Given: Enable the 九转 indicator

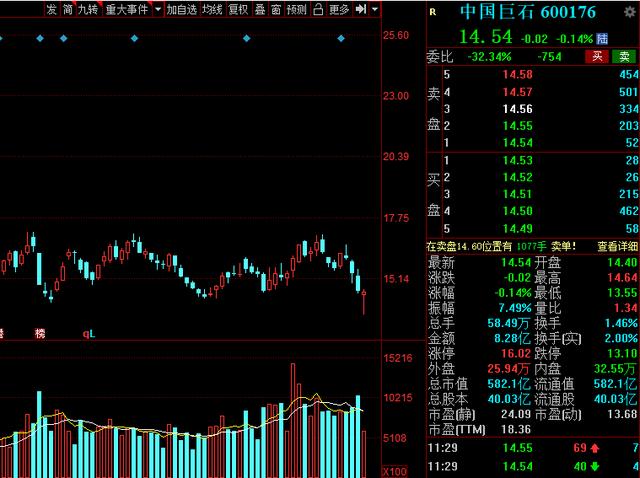Looking at the screenshot, I should click(x=87, y=9).
